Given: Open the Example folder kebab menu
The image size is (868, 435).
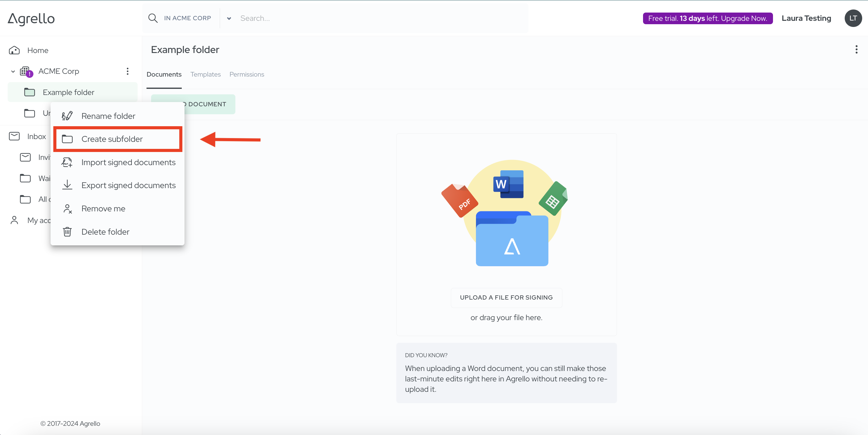Looking at the screenshot, I should [856, 50].
